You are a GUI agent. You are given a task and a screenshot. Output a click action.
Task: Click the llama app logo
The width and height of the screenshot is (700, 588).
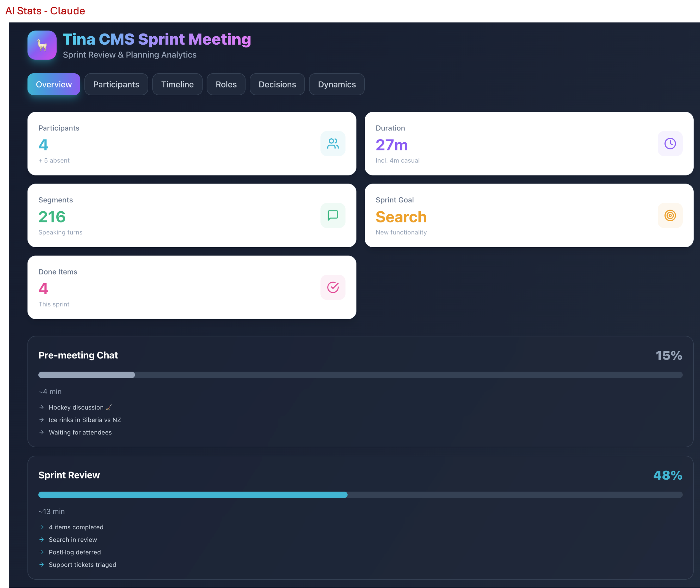pos(42,45)
